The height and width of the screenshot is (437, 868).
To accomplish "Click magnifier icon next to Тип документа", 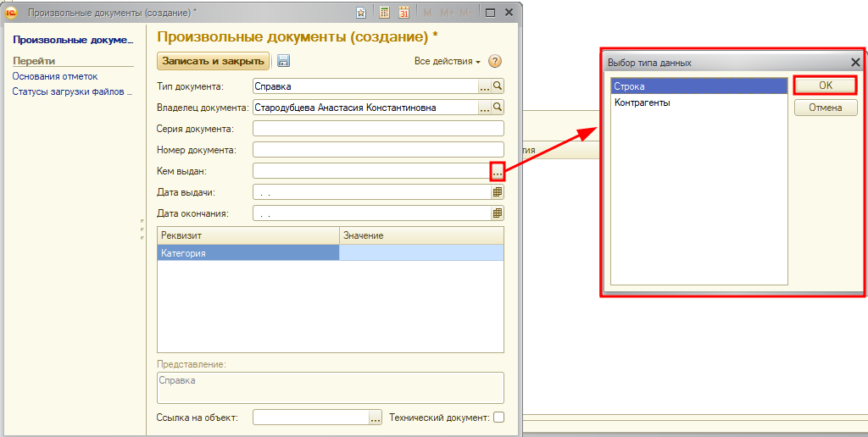I will click(498, 86).
